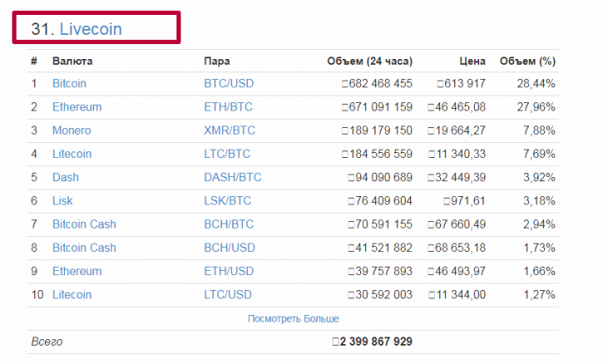Select the price value 971,61
603x364 pixels.
click(x=464, y=200)
